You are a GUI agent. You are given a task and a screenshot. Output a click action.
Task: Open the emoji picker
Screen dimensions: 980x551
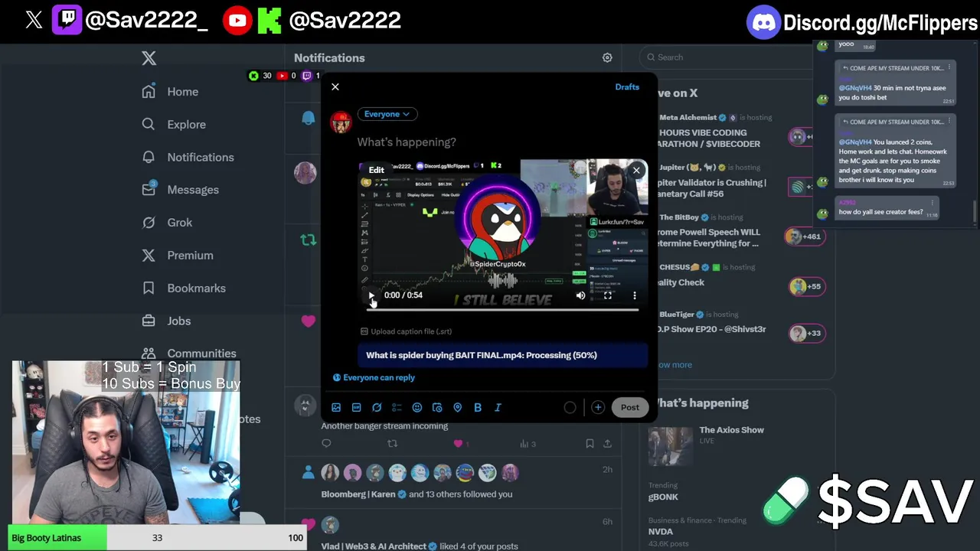(417, 408)
